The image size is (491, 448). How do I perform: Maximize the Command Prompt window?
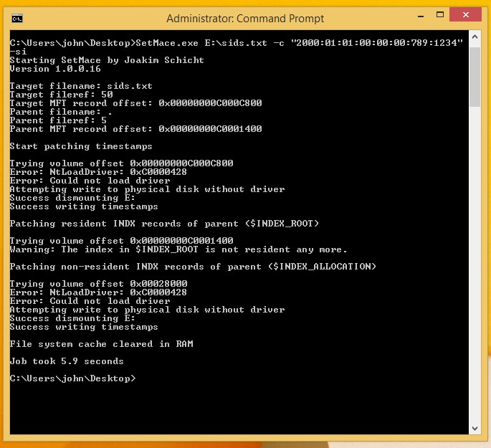pos(440,15)
